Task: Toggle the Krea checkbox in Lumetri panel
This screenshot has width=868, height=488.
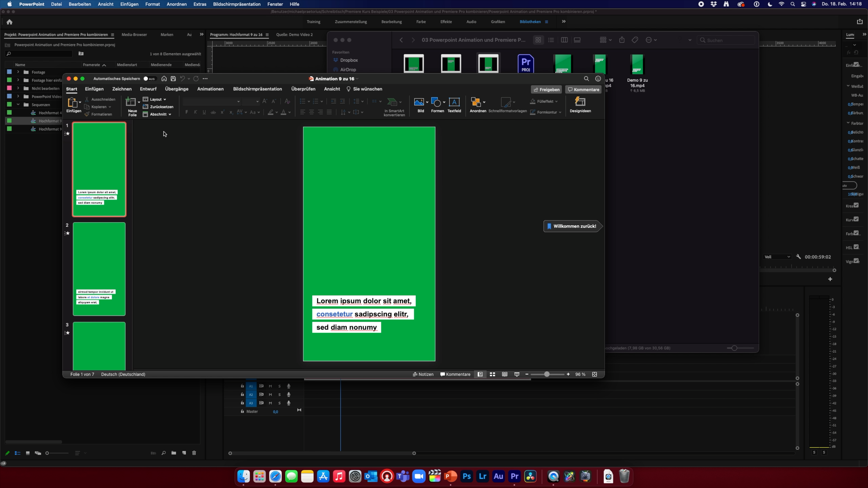Action: coord(856,205)
